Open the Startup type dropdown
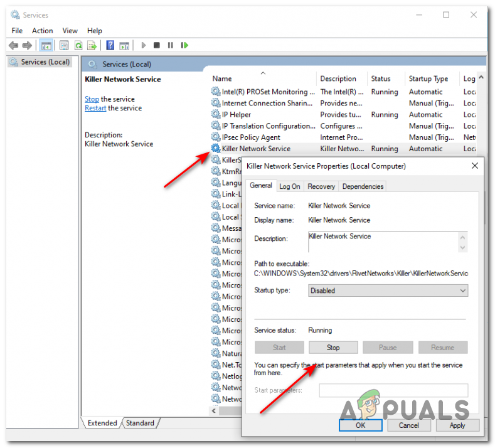This screenshot has width=495, height=448. 388,291
